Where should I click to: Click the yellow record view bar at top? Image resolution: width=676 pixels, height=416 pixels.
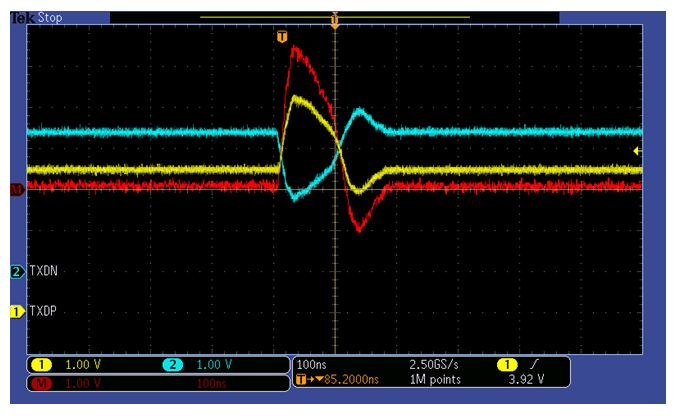(x=335, y=17)
